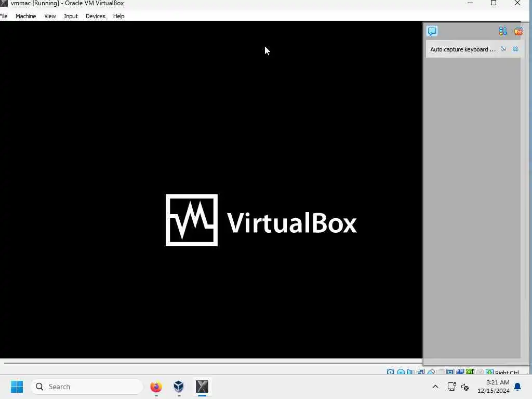Click the USB devices status icon
This screenshot has height=399, width=532.
[x=431, y=372]
